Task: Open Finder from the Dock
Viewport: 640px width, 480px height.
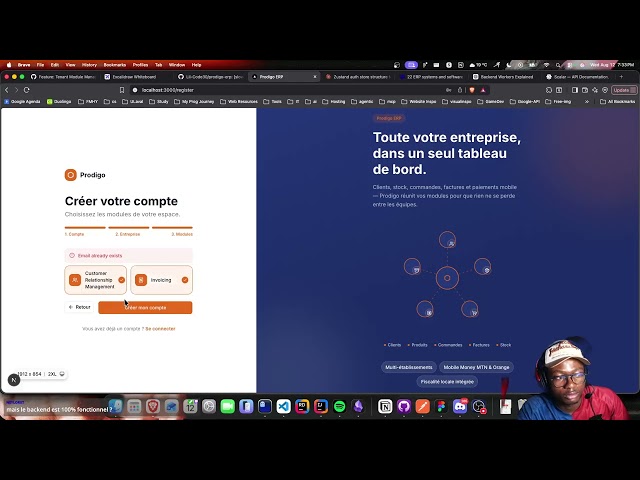Action: (116, 406)
